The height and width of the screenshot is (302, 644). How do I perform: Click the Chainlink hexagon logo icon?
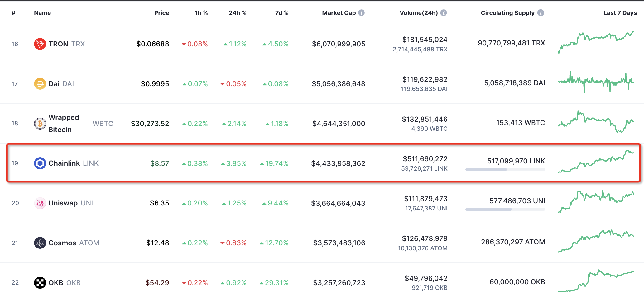tap(40, 163)
